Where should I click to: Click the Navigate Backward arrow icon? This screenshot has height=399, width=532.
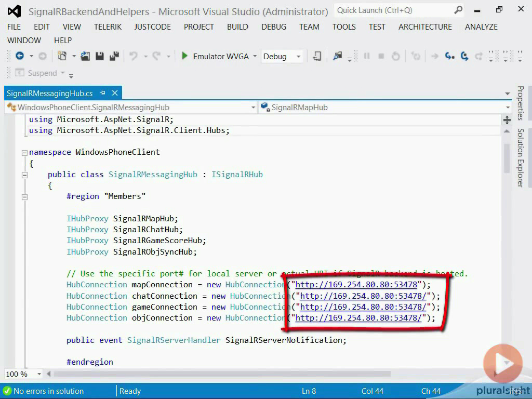click(20, 56)
